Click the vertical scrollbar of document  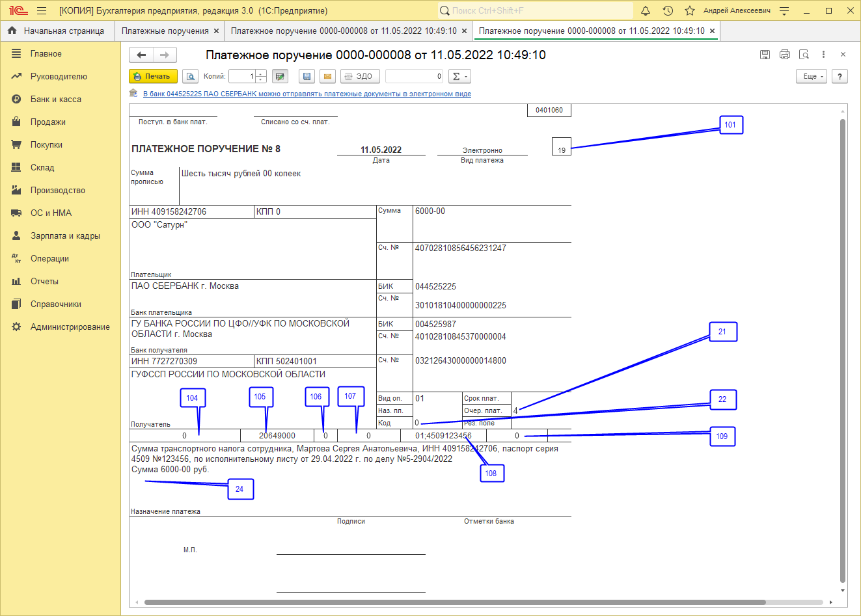click(843, 351)
